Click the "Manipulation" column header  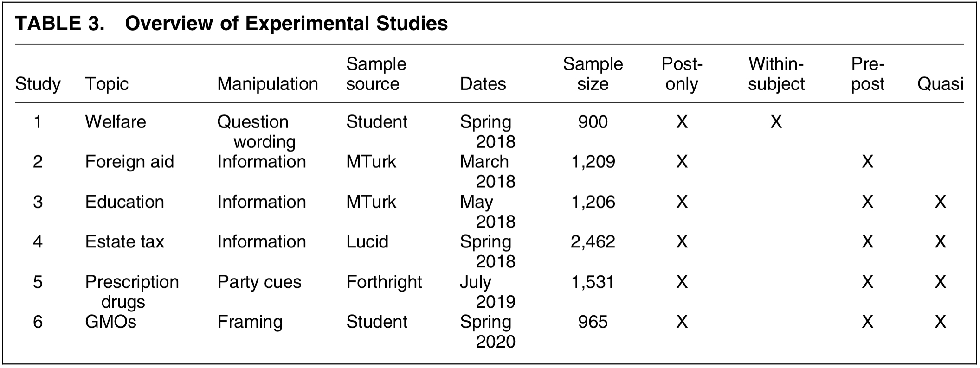tap(268, 84)
